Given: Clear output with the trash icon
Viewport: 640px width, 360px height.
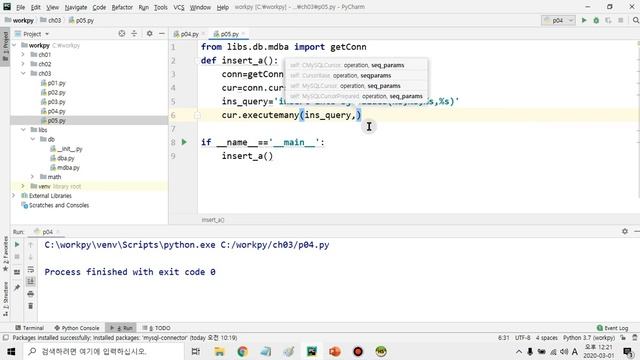Looking at the screenshot, I should coord(31,306).
